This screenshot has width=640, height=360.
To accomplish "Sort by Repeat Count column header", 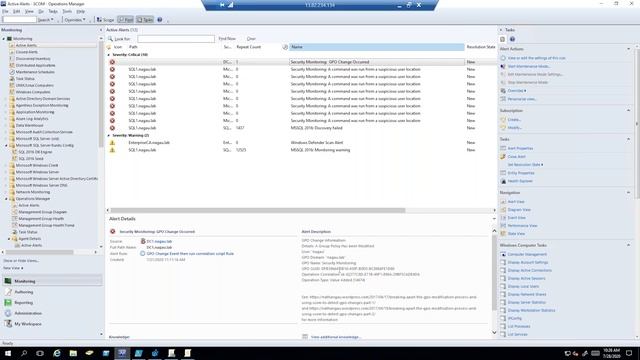I will [249, 47].
